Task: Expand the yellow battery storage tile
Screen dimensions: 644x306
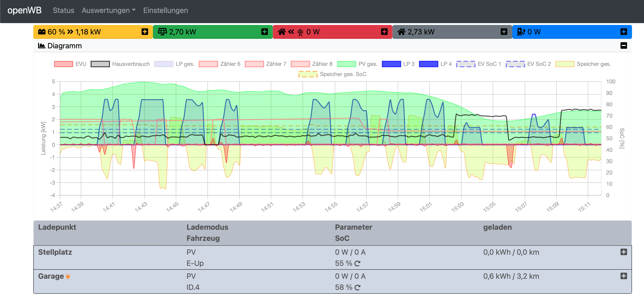Action: 145,32
